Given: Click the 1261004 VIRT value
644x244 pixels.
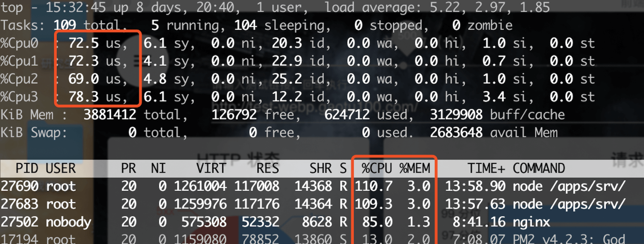Looking at the screenshot, I should (200, 186).
